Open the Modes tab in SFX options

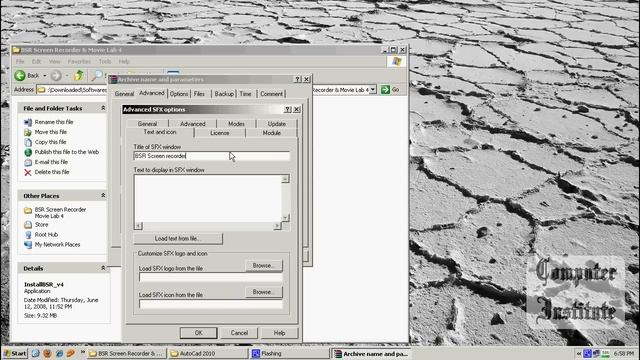click(x=236, y=124)
